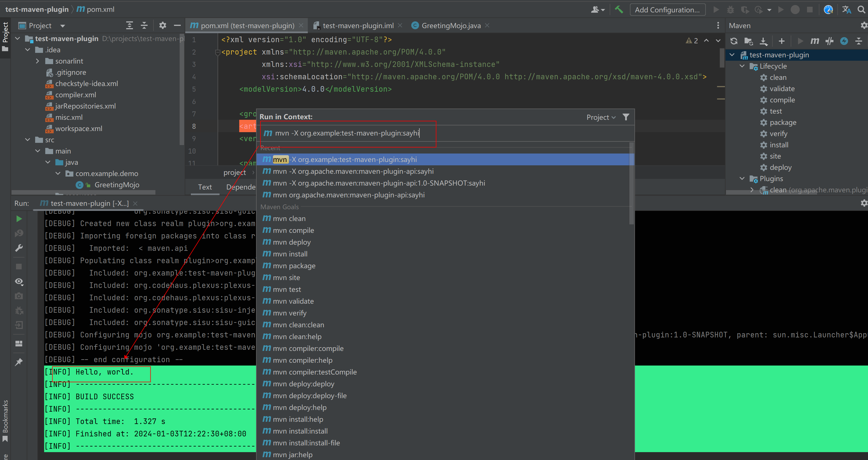Open the Code With Me user icon

tap(597, 10)
